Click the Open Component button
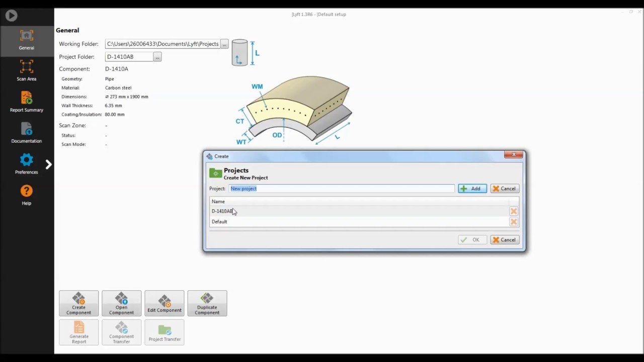This screenshot has width=644, height=362. [x=121, y=303]
